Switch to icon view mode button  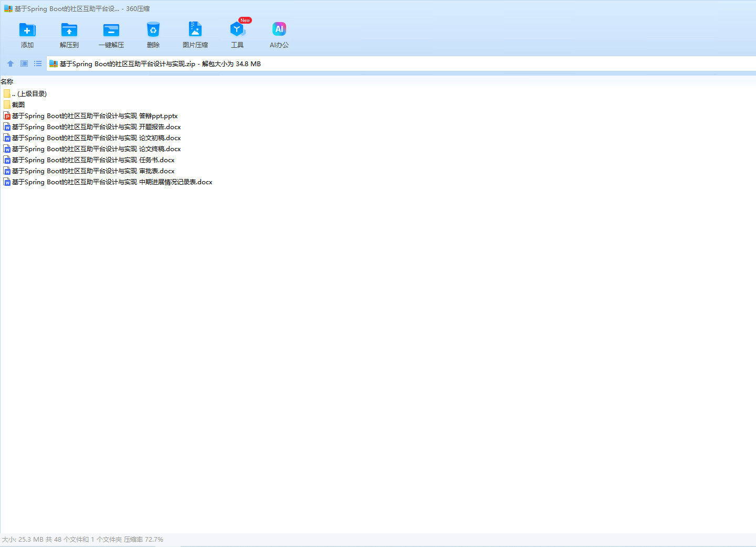(24, 64)
